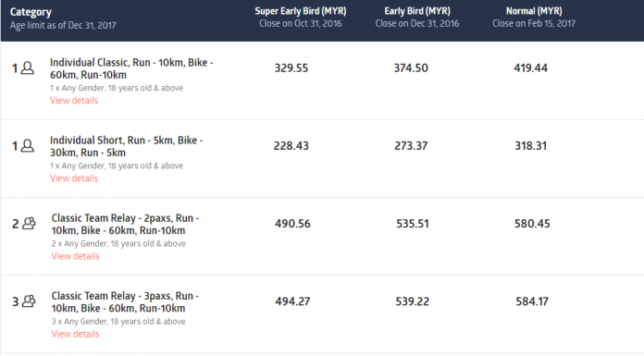Open View details under Individual Short
The height and width of the screenshot is (356, 644).
[x=74, y=178]
